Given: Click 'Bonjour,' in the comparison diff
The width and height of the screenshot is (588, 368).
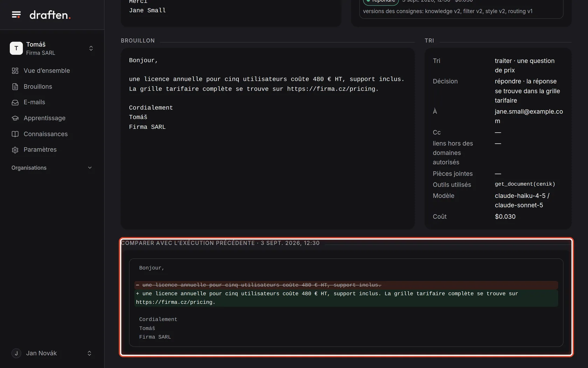Looking at the screenshot, I should click(152, 268).
